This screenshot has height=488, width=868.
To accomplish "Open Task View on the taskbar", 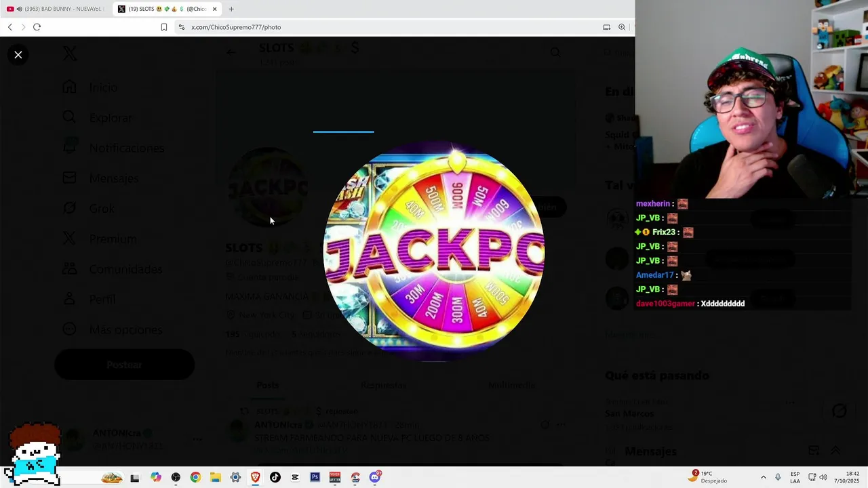I will pos(134,478).
